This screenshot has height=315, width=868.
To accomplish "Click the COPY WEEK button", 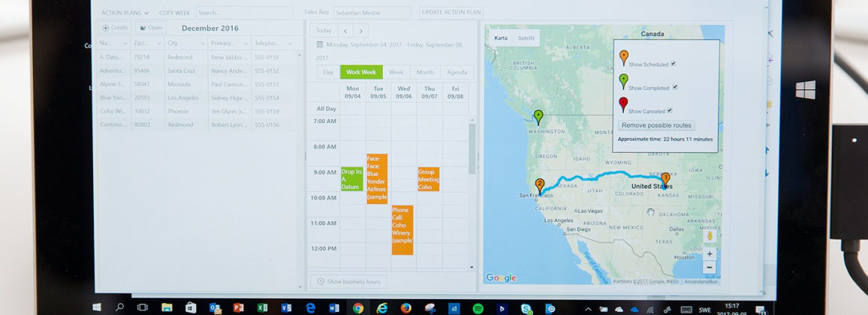I will 174,13.
